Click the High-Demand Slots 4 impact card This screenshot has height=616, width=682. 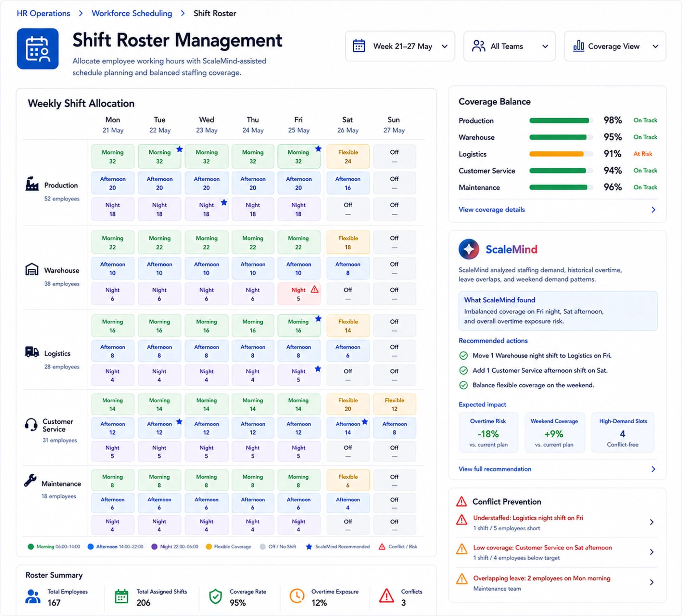coord(623,432)
